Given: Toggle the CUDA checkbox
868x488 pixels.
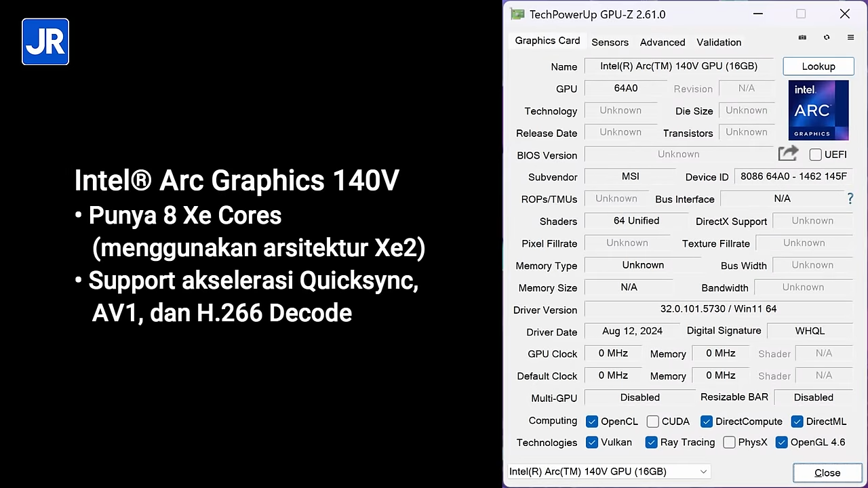Looking at the screenshot, I should [x=653, y=422].
